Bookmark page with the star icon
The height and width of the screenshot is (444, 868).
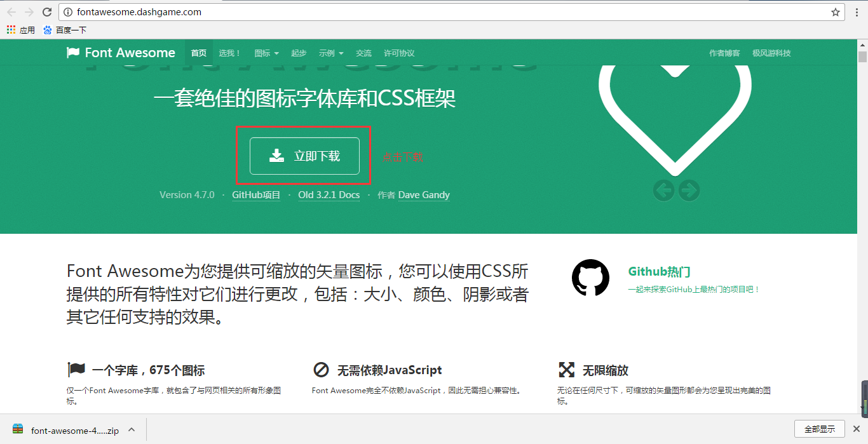(836, 12)
